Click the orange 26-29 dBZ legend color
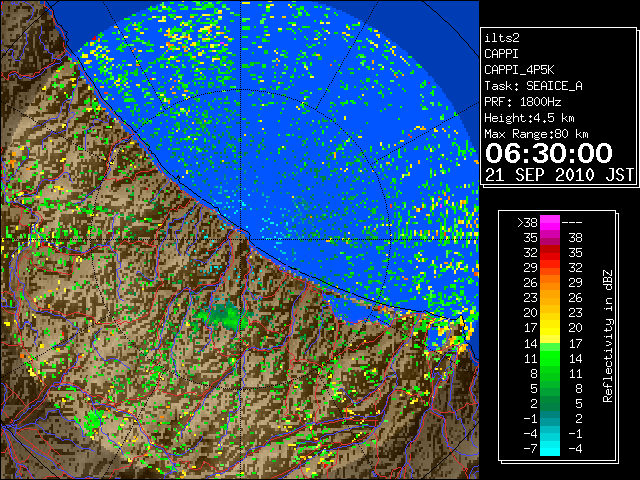Viewport: 640px width, 480px height. click(550, 282)
